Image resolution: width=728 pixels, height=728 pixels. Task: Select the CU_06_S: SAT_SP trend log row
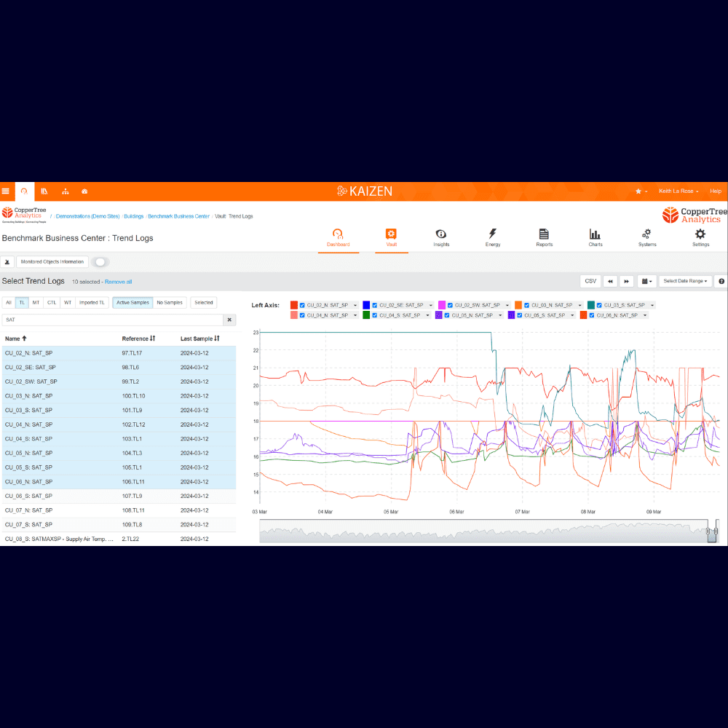(x=119, y=496)
